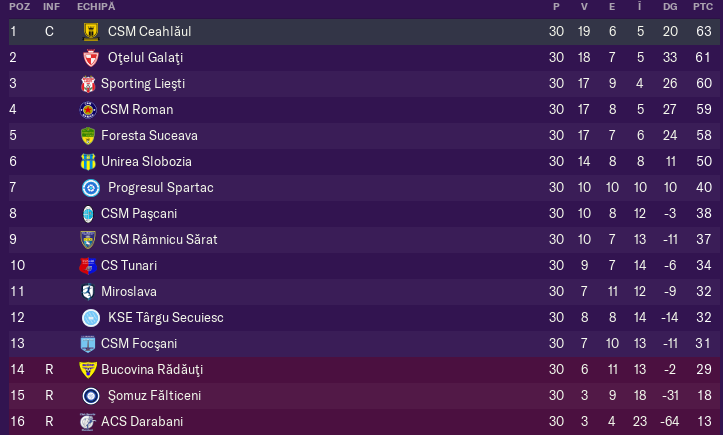Click the CSM Ceahlăul club crest
723x435 pixels.
pyautogui.click(x=91, y=32)
